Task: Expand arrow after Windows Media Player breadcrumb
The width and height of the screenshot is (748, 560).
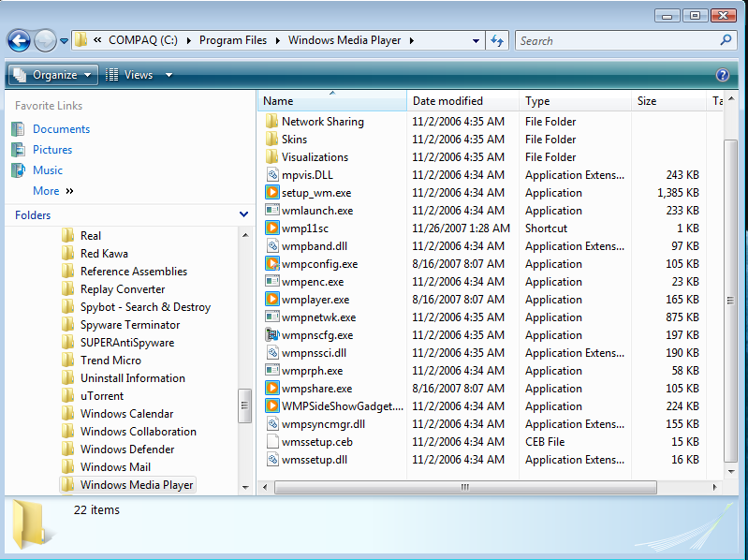Action: click(411, 41)
